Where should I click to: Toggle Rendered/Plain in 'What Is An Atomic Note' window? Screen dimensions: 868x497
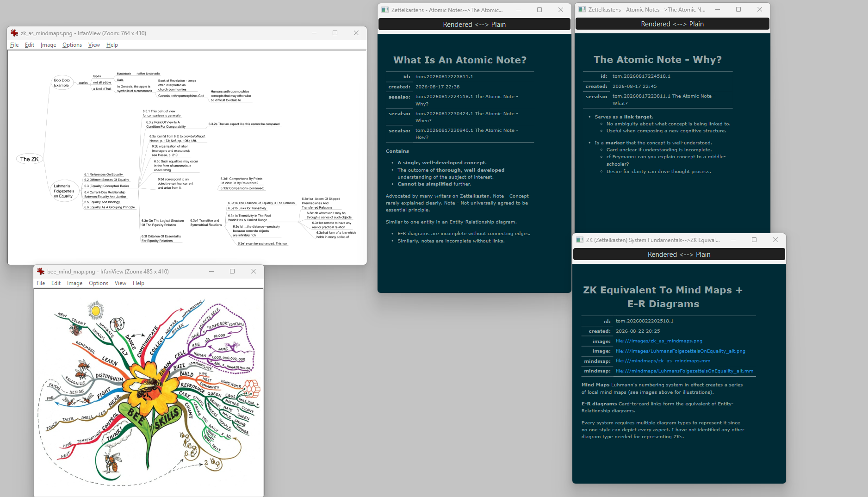[x=474, y=24]
